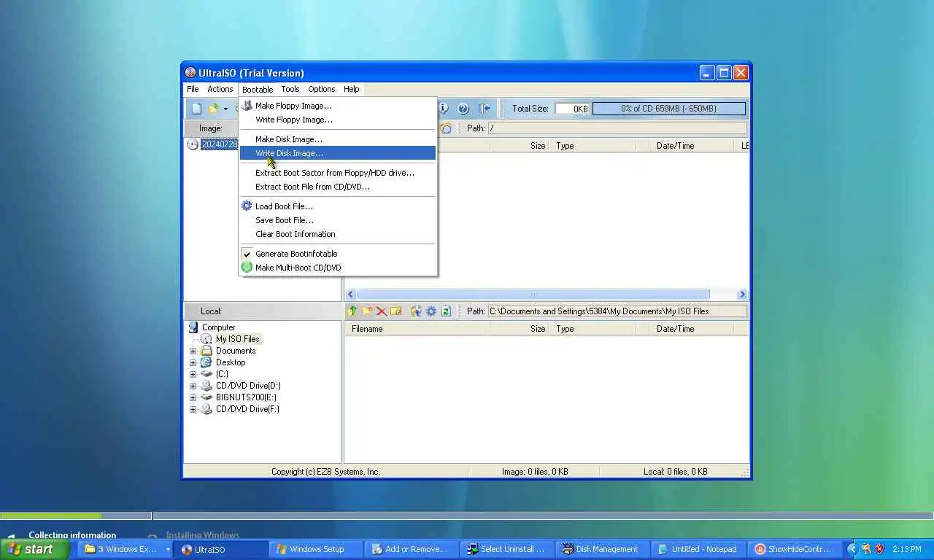Select My ISO Files in the local tree
934x560 pixels.
(237, 339)
